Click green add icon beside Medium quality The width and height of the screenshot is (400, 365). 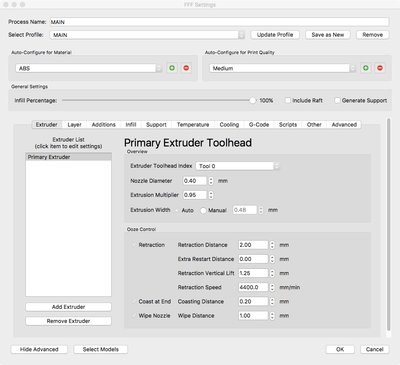[x=366, y=68]
